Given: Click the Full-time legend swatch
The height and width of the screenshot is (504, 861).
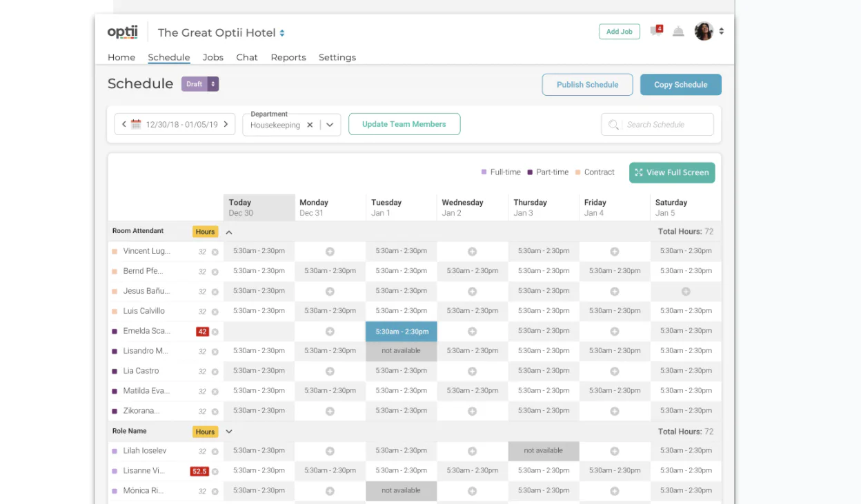Looking at the screenshot, I should coord(484,172).
